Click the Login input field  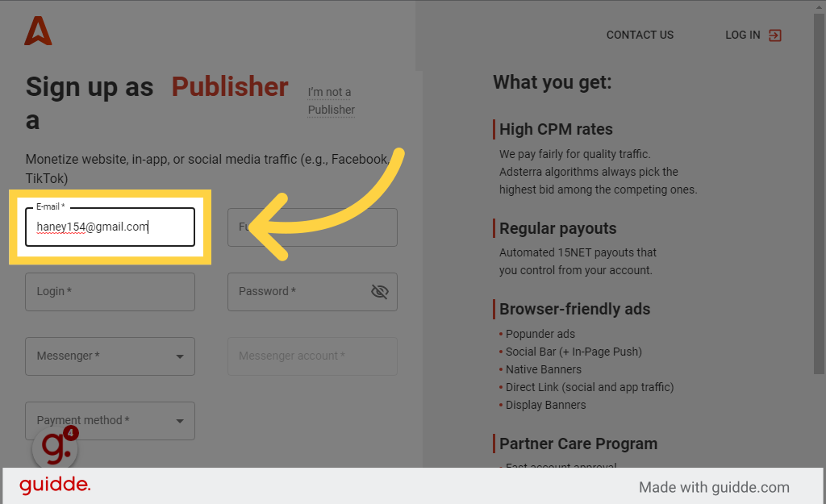pos(110,292)
